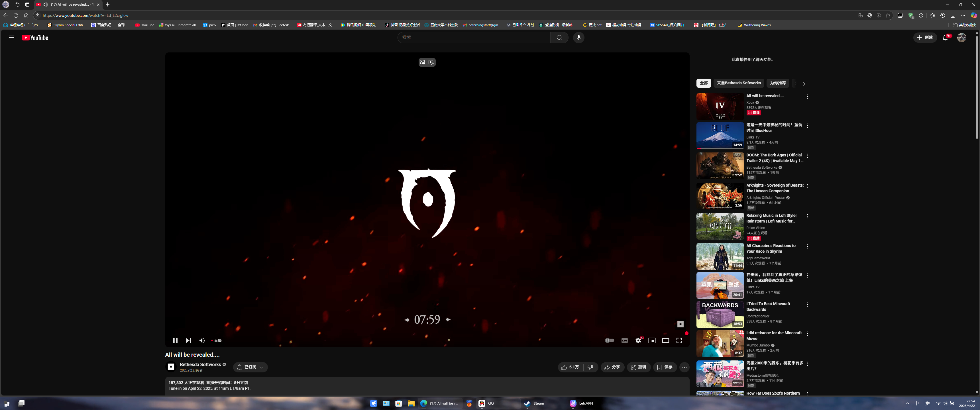Add this page to favorites star
Screen dimensions: 980x410
point(888,15)
